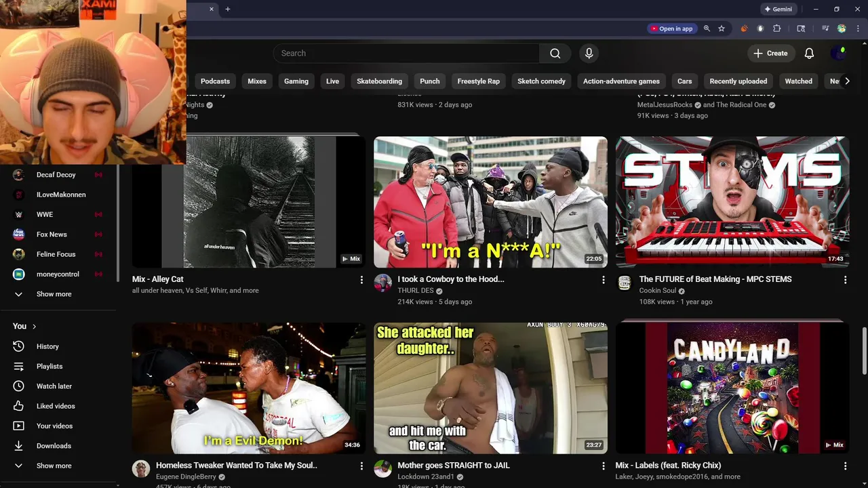Open MPC STEMS video thumbnail
Screen dimensions: 868x488
(732, 202)
